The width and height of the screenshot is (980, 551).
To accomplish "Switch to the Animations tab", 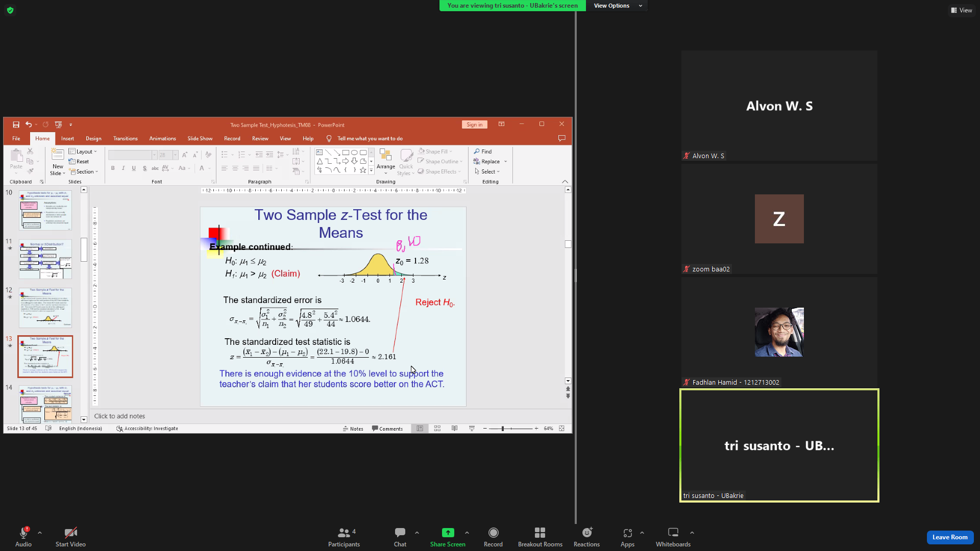I will click(x=162, y=139).
